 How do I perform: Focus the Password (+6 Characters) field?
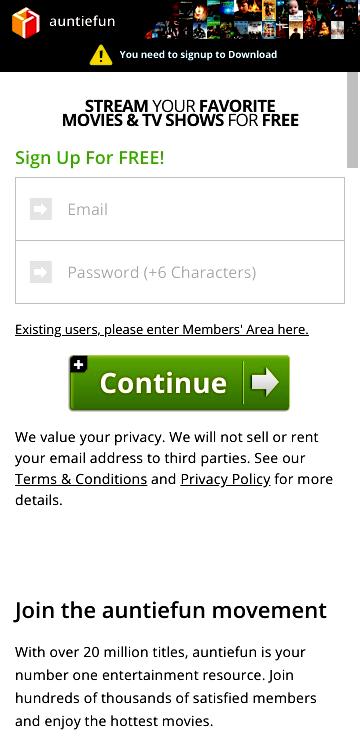[180, 272]
